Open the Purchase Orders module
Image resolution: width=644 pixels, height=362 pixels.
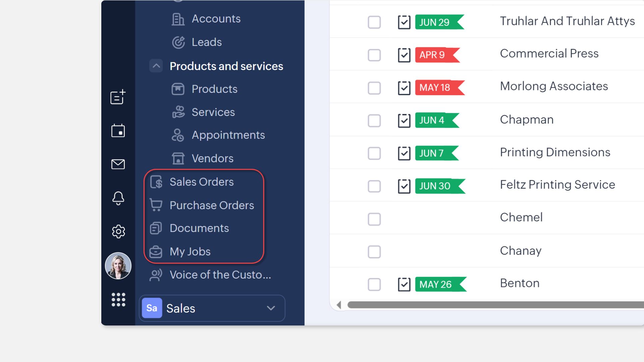point(212,205)
